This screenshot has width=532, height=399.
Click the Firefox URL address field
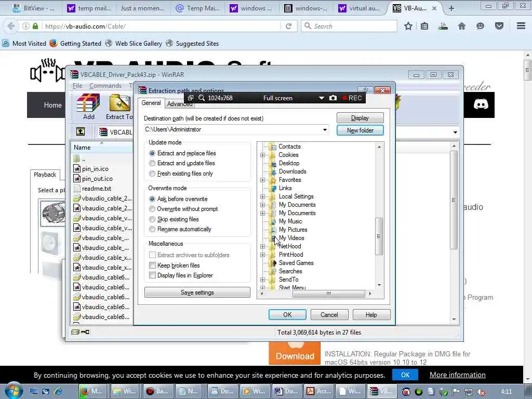coord(162,26)
